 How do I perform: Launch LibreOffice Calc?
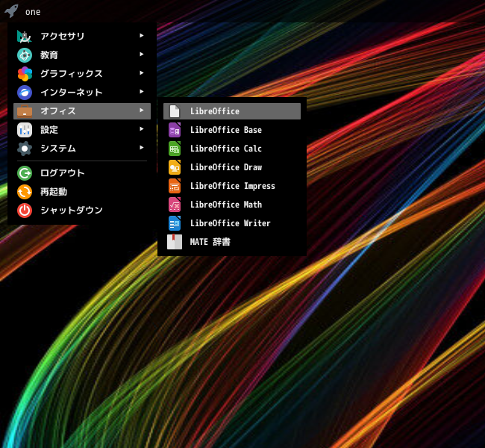coord(232,149)
